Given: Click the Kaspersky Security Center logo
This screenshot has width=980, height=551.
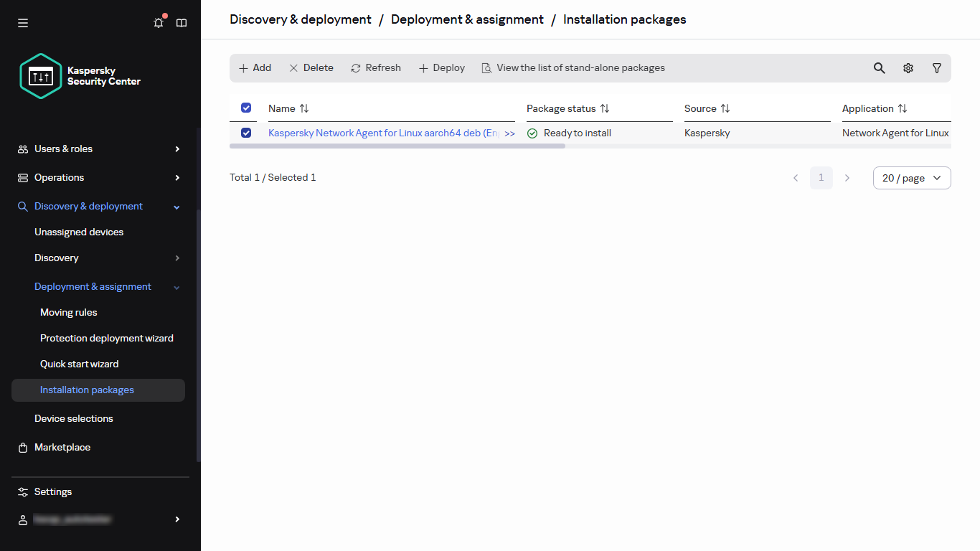Looking at the screenshot, I should click(40, 75).
